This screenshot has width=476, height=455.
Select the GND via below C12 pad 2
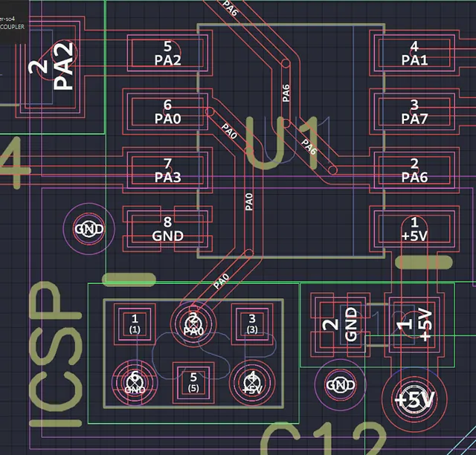[341, 385]
